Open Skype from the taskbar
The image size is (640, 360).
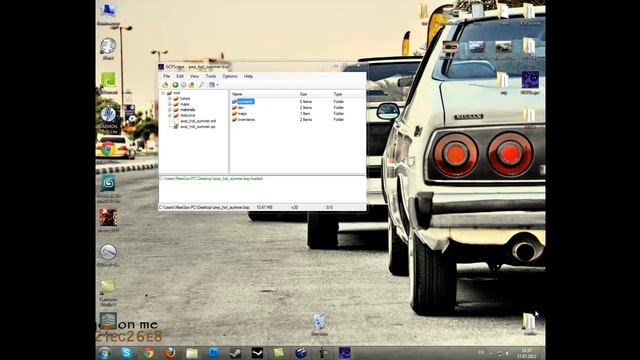127,353
